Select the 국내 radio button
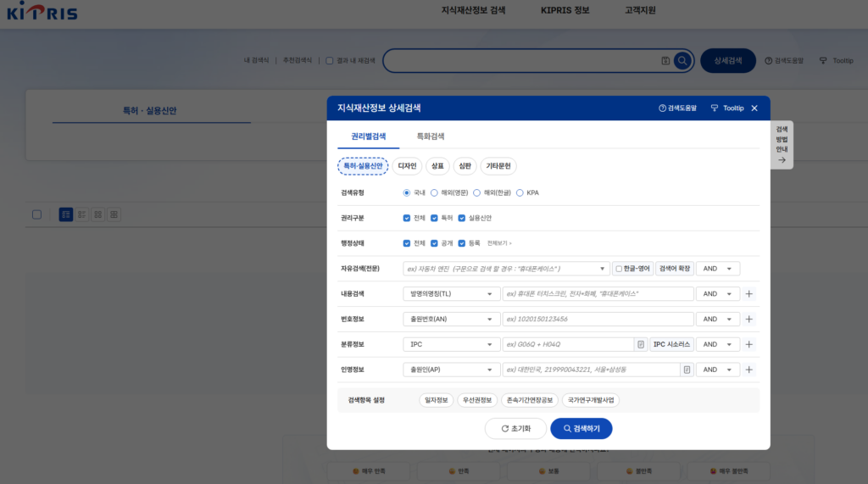 407,192
